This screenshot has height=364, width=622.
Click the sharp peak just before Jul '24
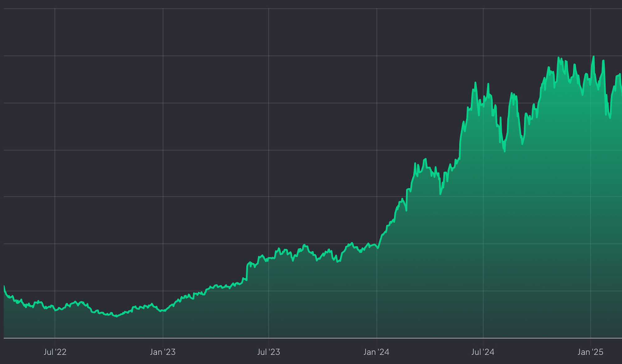coord(475,83)
